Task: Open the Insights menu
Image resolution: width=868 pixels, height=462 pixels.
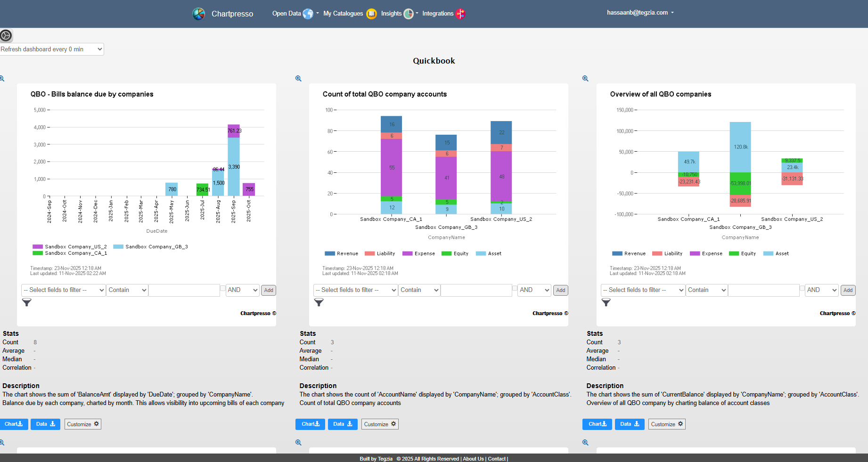Action: 397,14
